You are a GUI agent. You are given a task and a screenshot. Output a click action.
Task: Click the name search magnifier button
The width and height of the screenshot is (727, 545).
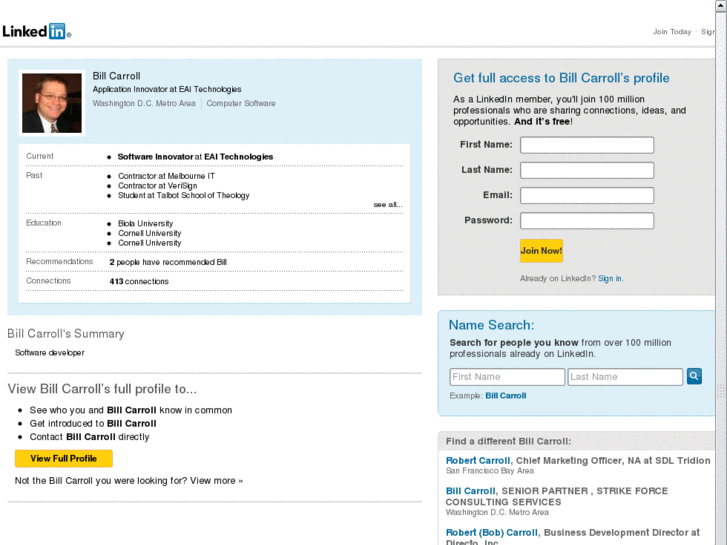pos(694,376)
